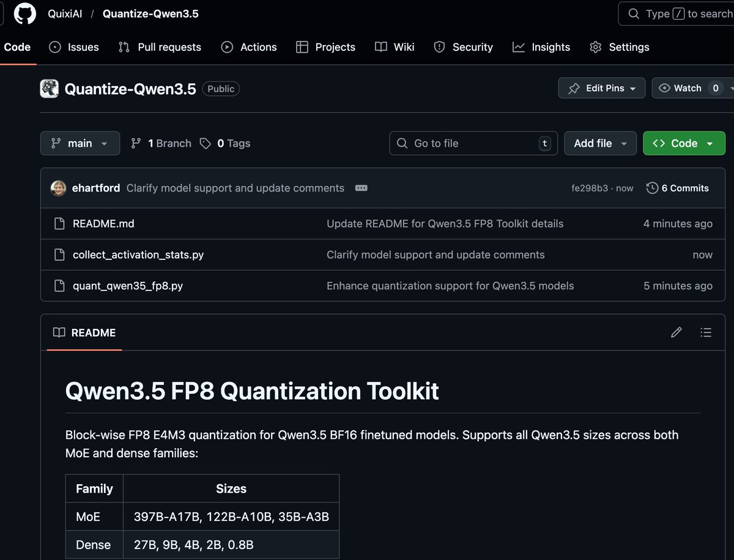Screen dimensions: 734x560
Task: Expand commit details ellipsis button
Action: [x=361, y=188]
